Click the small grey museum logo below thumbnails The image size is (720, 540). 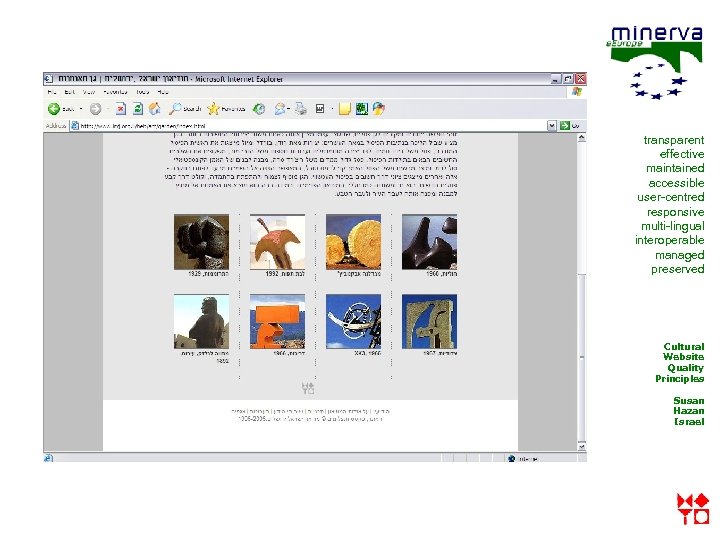coord(308,388)
